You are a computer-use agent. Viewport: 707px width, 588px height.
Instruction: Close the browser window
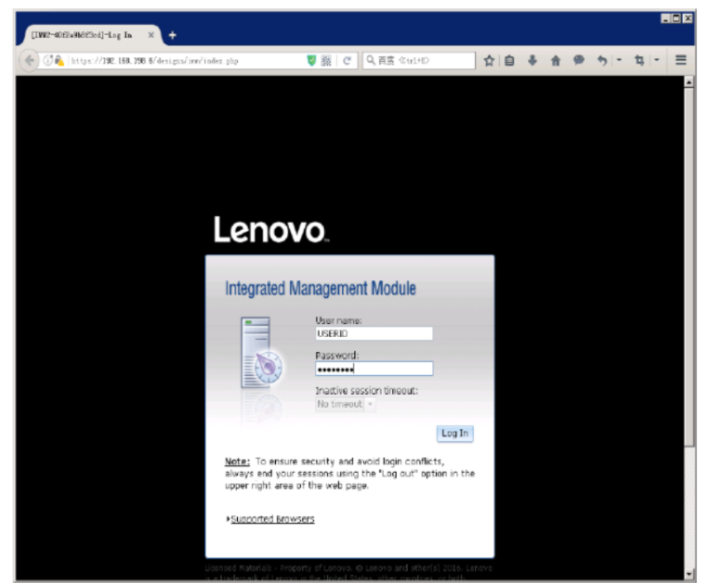pos(687,18)
